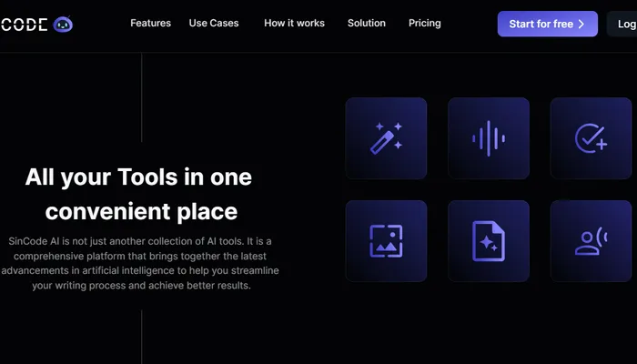Open the checkmark with plus icon tile
Viewport: 637px width, 364px height.
591,138
